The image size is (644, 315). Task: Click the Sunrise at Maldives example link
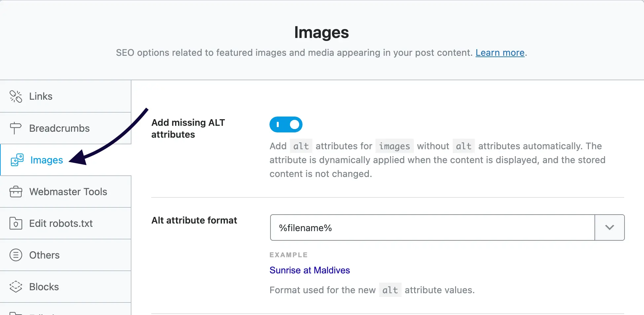(309, 270)
